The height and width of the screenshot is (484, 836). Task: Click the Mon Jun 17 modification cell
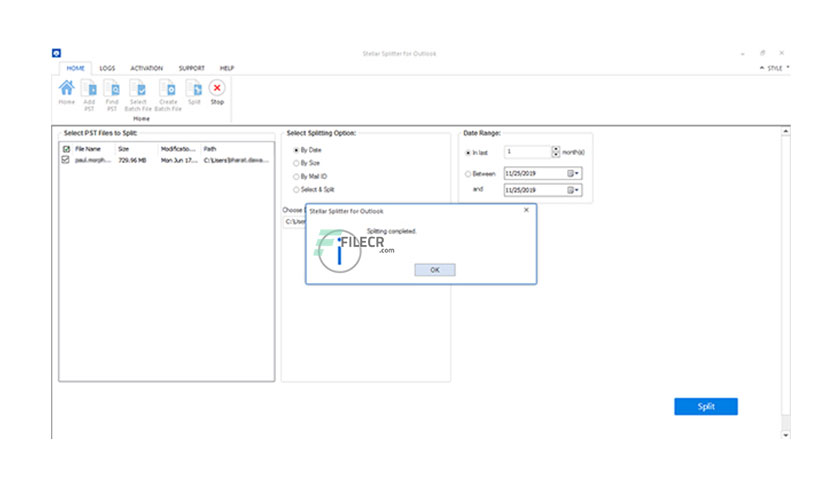coord(179,160)
